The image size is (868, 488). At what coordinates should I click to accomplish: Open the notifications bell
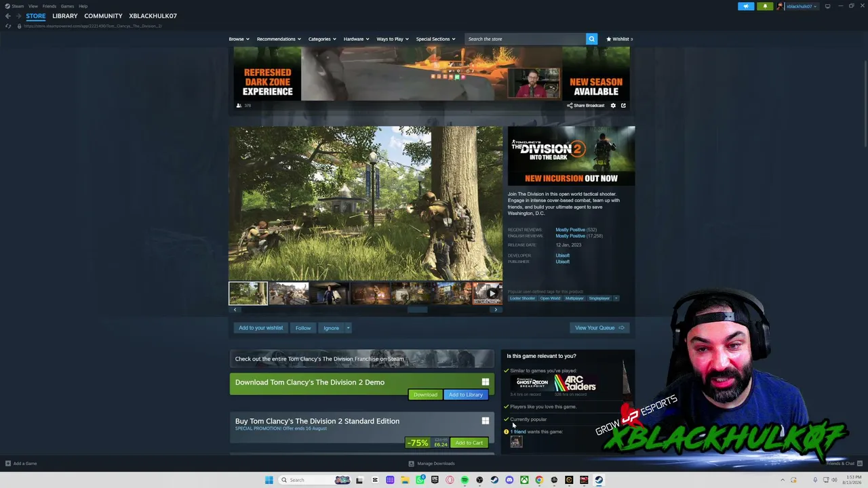[765, 6]
